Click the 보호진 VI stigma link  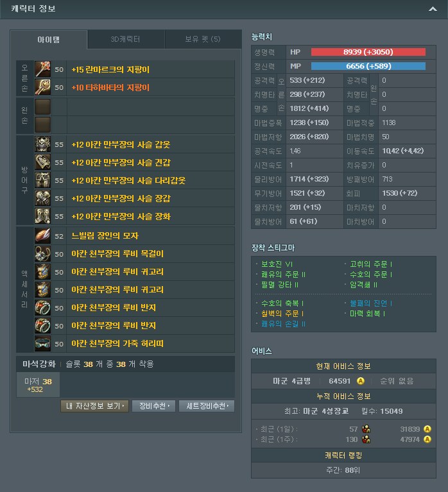point(277,264)
